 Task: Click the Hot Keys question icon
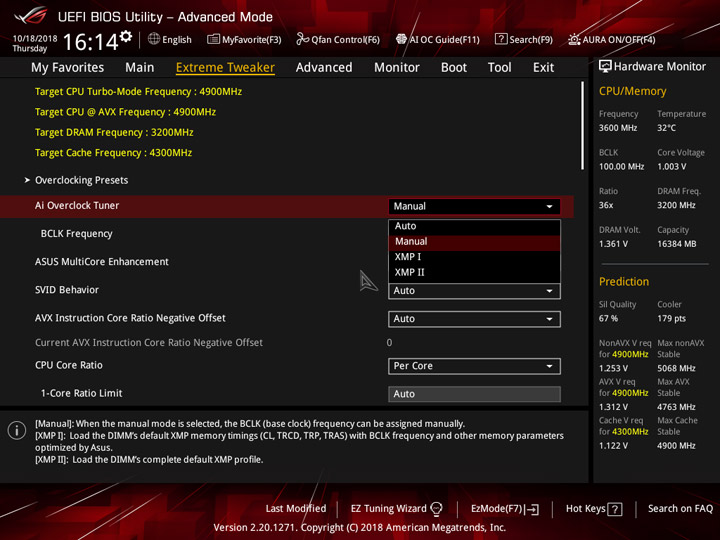coord(614,509)
